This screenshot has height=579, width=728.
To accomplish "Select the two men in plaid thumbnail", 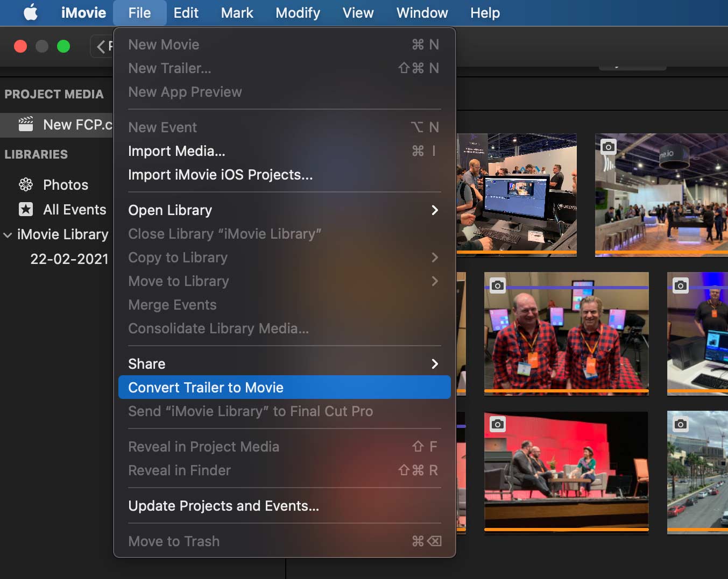I will point(567,333).
